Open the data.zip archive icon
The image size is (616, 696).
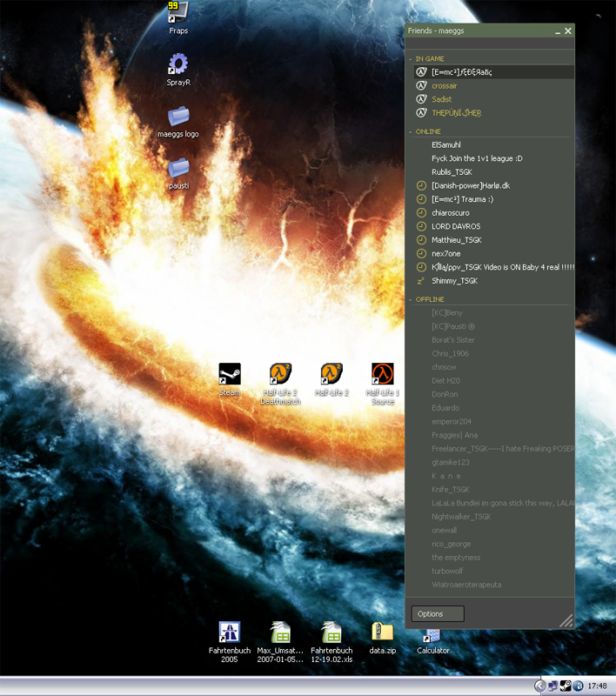[x=383, y=632]
